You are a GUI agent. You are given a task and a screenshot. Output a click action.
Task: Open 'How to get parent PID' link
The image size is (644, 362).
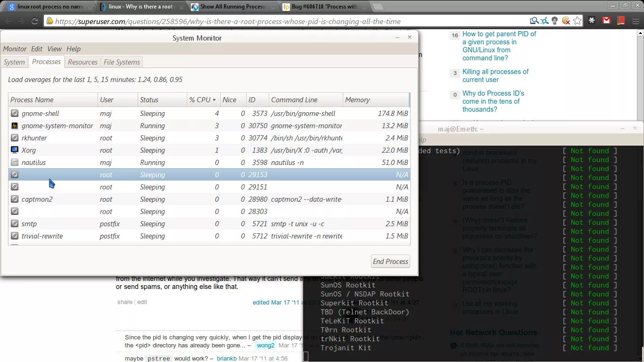click(499, 46)
